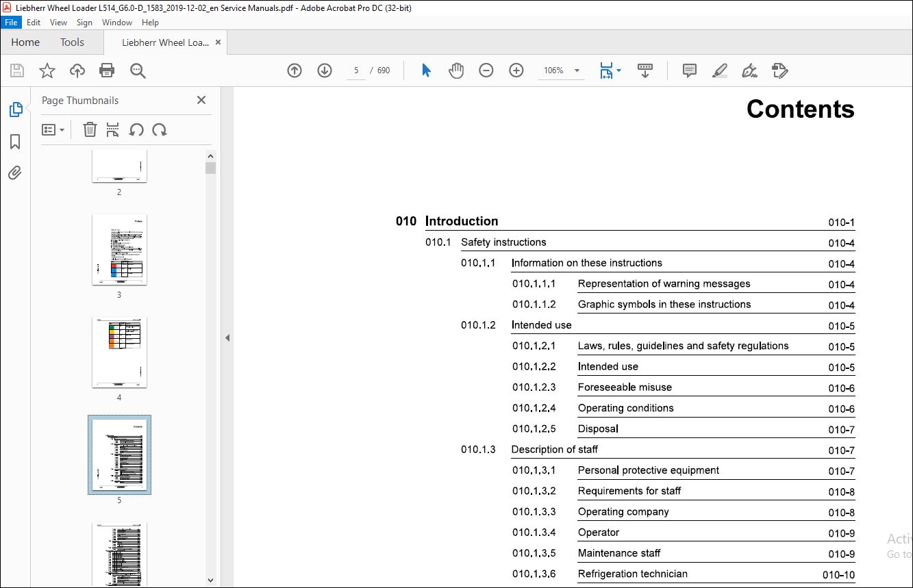Viewport: 913px width, 588px height.
Task: Click Operating conditions contents entry
Action: (x=625, y=408)
